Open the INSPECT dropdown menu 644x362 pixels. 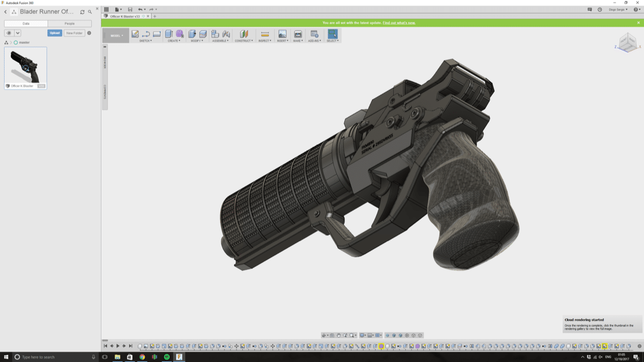265,41
